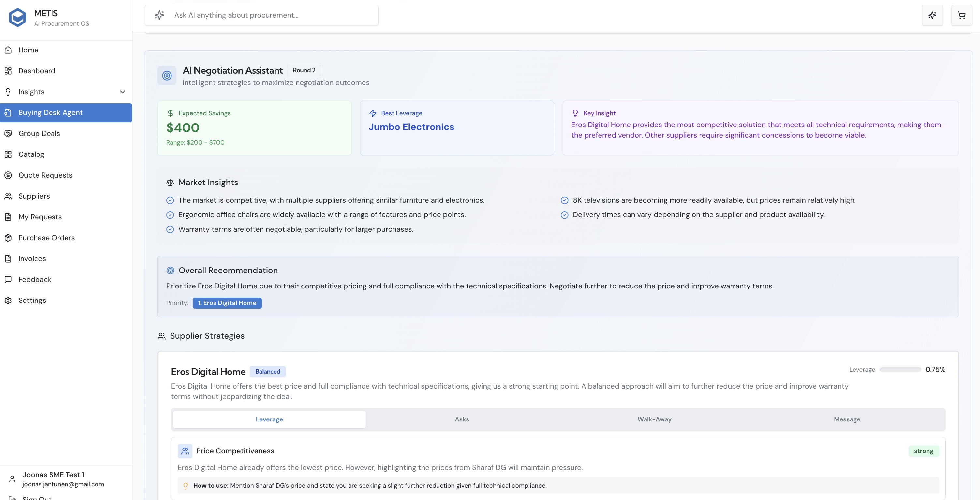The height and width of the screenshot is (500, 980).
Task: Go to Home page
Action: [x=66, y=50]
